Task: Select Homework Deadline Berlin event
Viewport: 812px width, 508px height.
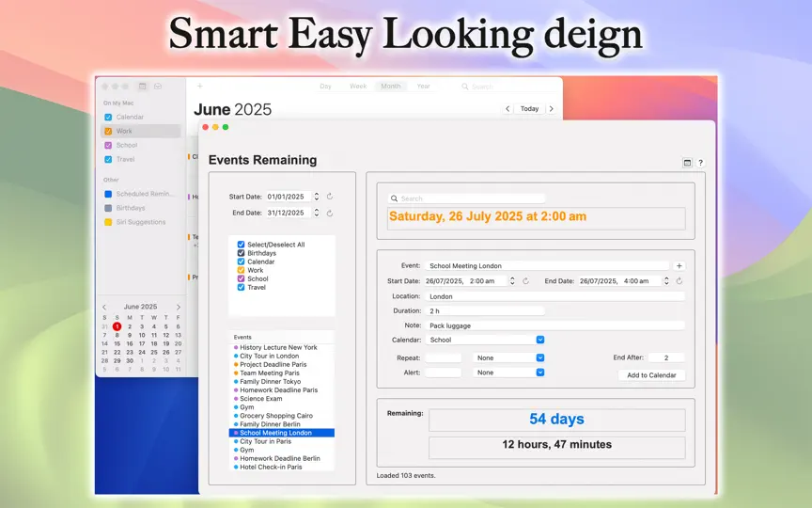Action: coord(282,458)
